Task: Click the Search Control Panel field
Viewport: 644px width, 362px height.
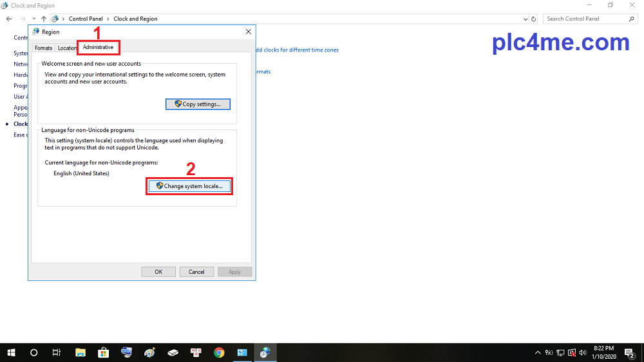Action: [x=585, y=19]
